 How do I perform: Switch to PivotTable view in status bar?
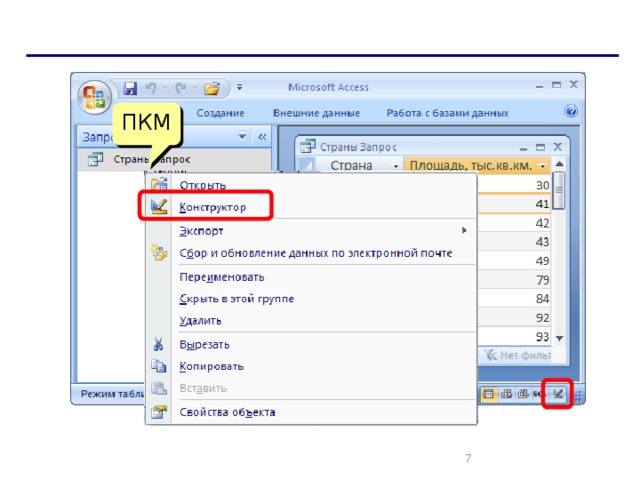point(506,394)
